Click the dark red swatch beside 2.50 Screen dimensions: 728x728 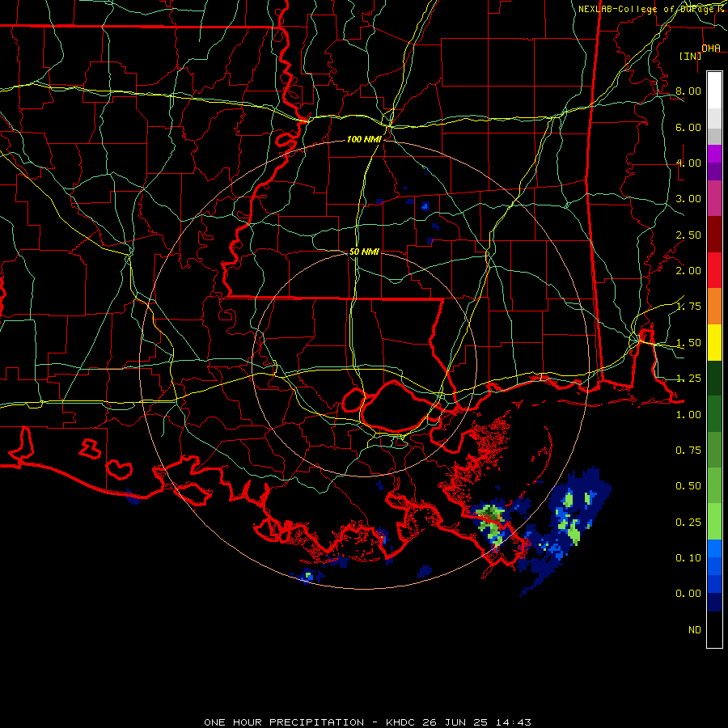tap(714, 235)
